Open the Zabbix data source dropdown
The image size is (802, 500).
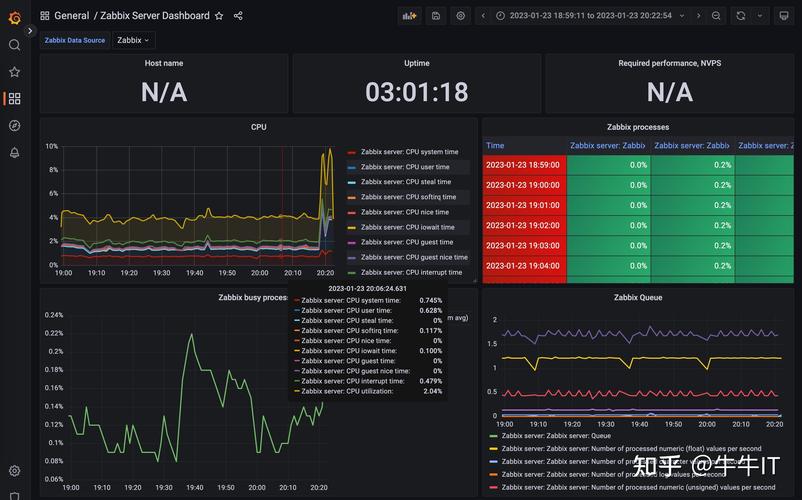133,40
